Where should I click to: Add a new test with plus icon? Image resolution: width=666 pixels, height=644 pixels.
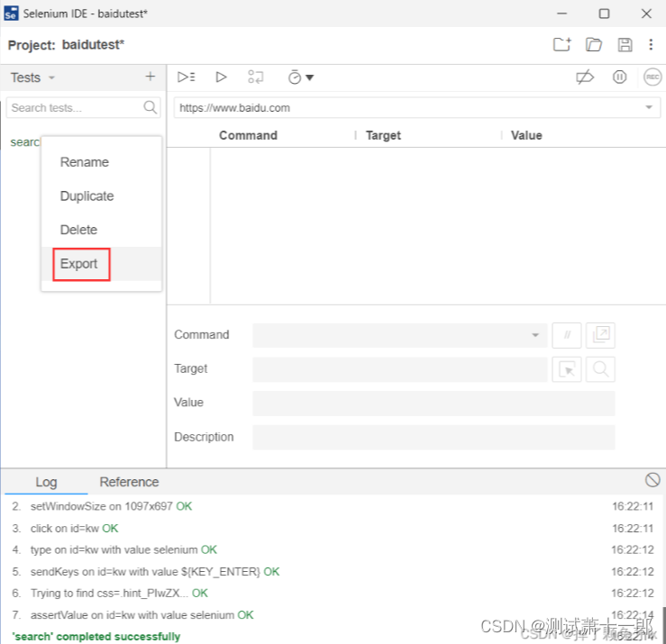point(150,77)
